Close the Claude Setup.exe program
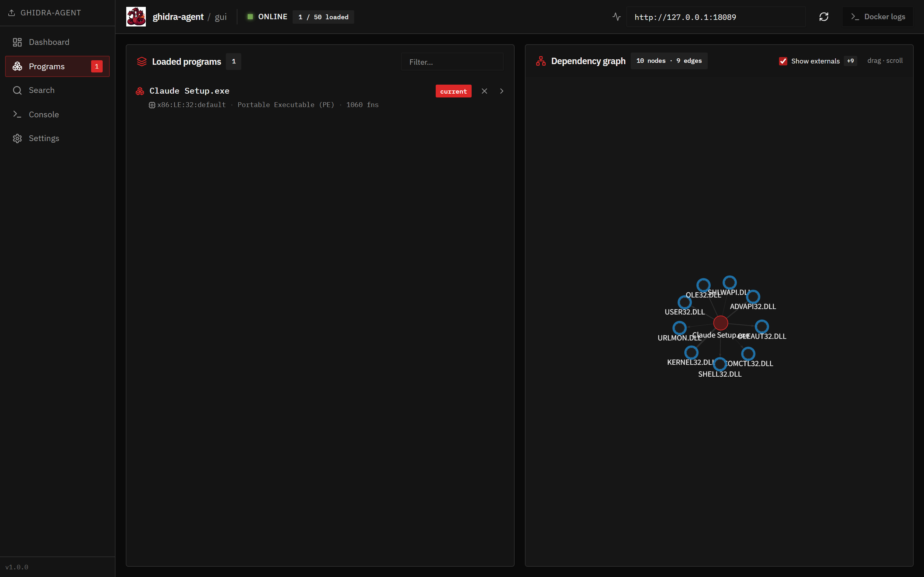The height and width of the screenshot is (577, 924). pos(484,91)
